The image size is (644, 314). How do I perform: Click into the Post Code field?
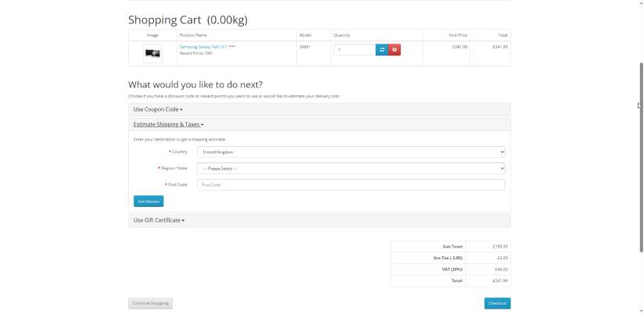(350, 185)
